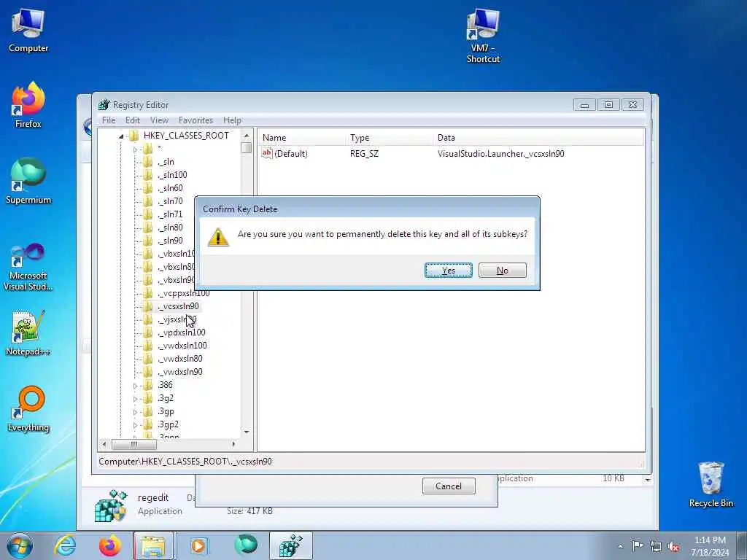Select the Firefox desktop shortcut
The width and height of the screenshot is (747, 560).
click(28, 105)
